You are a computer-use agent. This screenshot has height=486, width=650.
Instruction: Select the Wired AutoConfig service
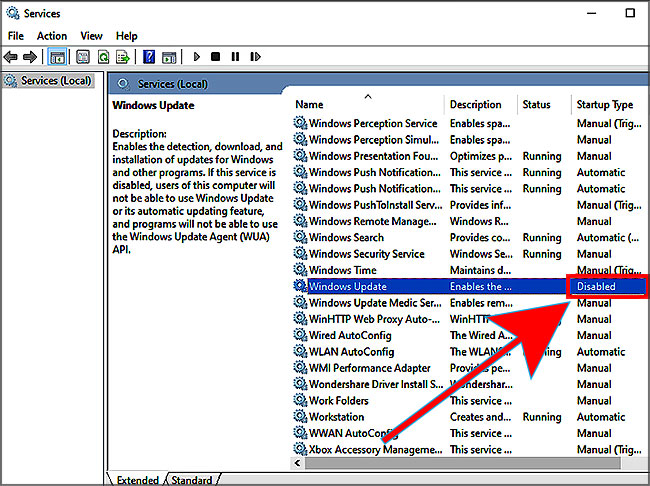click(468, 335)
